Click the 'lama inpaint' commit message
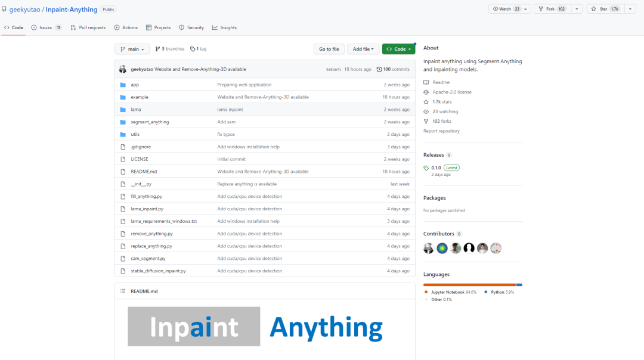Screen dimensions: 644x360 pyautogui.click(x=230, y=110)
